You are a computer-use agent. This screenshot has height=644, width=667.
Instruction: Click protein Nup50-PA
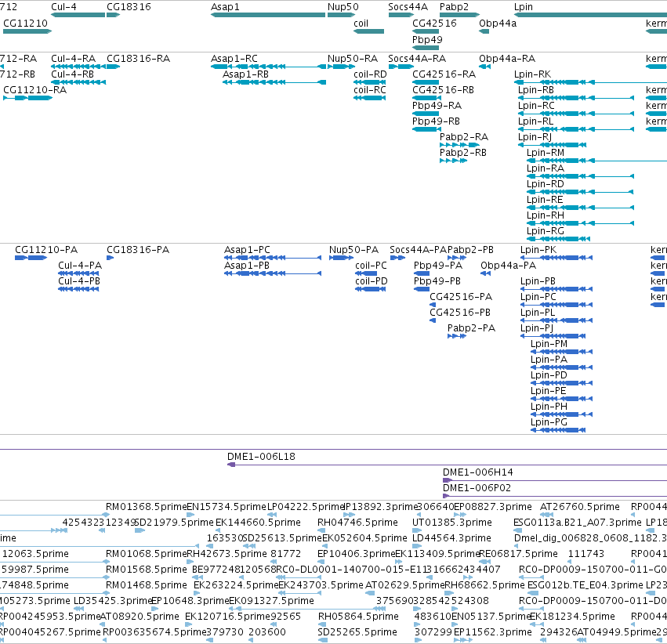coord(341,258)
